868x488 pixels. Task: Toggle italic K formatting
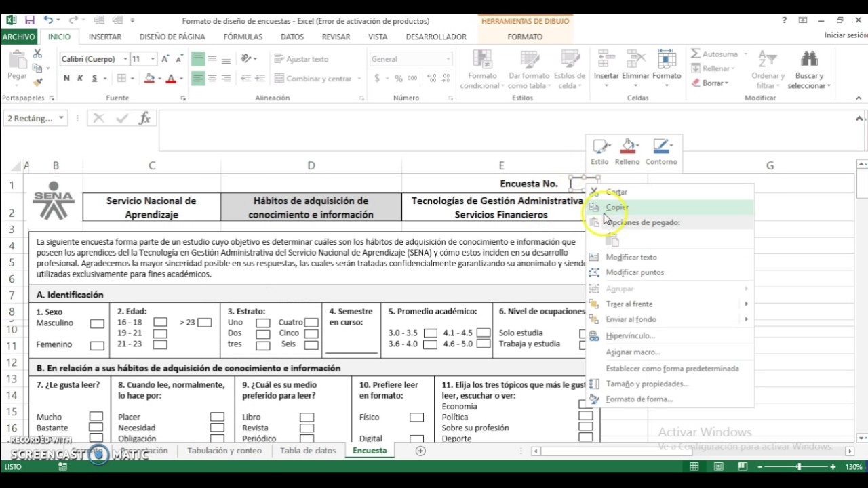(80, 79)
